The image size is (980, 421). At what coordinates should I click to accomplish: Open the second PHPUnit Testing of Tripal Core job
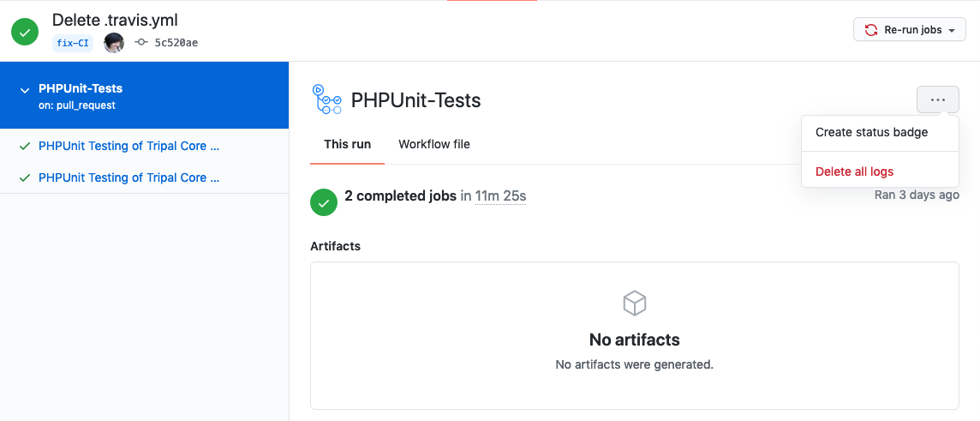tap(128, 177)
